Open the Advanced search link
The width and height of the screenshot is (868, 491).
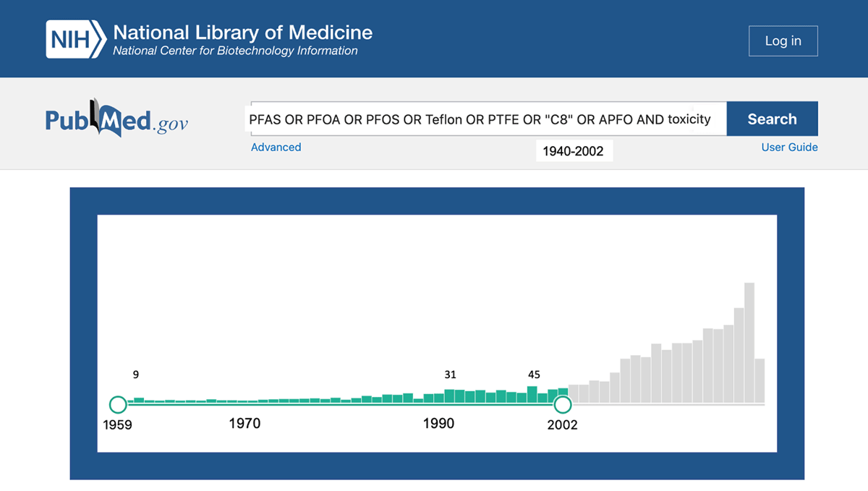pos(276,148)
